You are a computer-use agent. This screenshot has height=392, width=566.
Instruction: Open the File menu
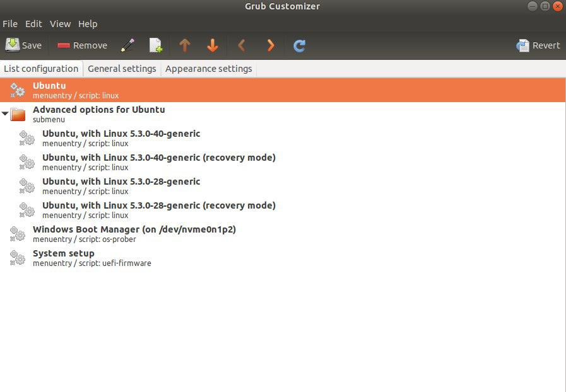(10, 24)
